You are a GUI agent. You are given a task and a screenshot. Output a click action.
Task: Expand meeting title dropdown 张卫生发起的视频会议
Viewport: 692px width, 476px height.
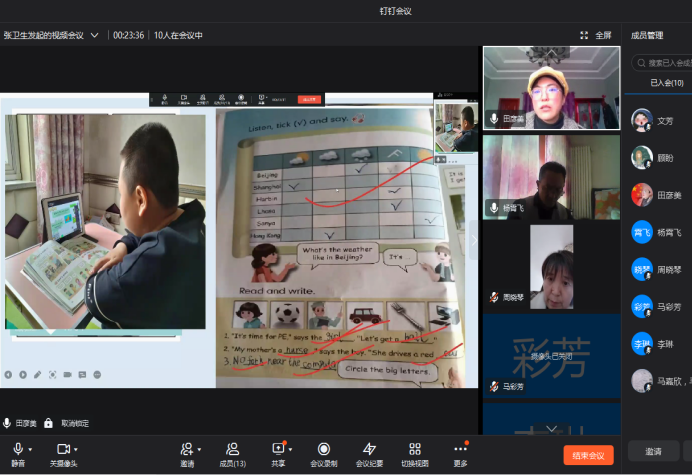(x=94, y=35)
